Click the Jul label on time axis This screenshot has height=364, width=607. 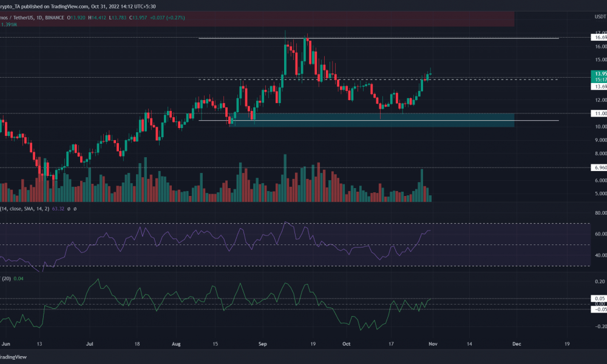(89, 343)
